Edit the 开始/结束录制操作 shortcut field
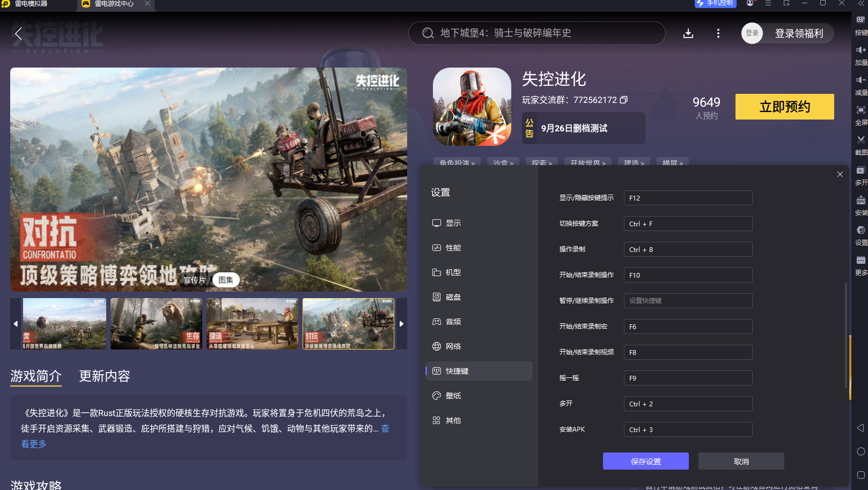This screenshot has height=490, width=868. pos(688,275)
